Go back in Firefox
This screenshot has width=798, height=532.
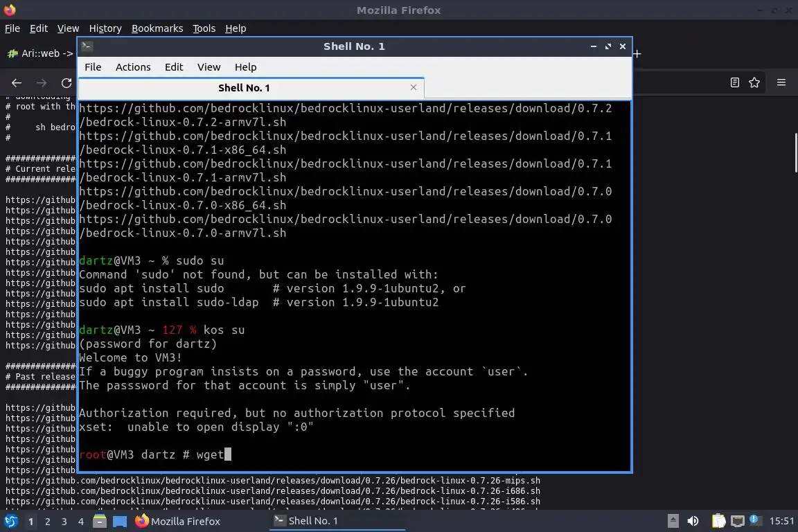(x=17, y=82)
